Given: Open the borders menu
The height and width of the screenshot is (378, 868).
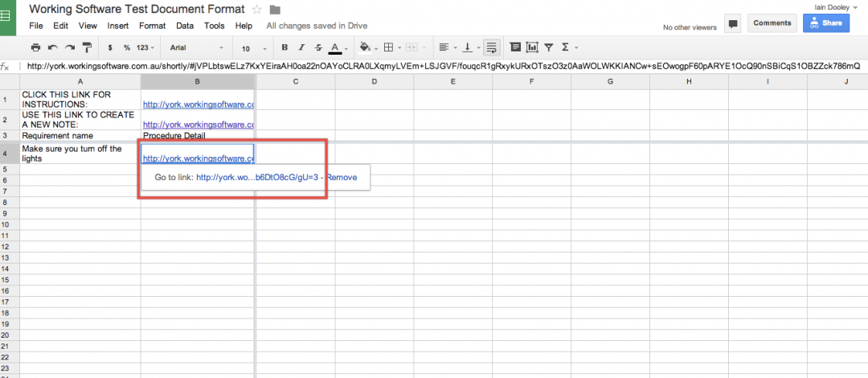Looking at the screenshot, I should 391,47.
